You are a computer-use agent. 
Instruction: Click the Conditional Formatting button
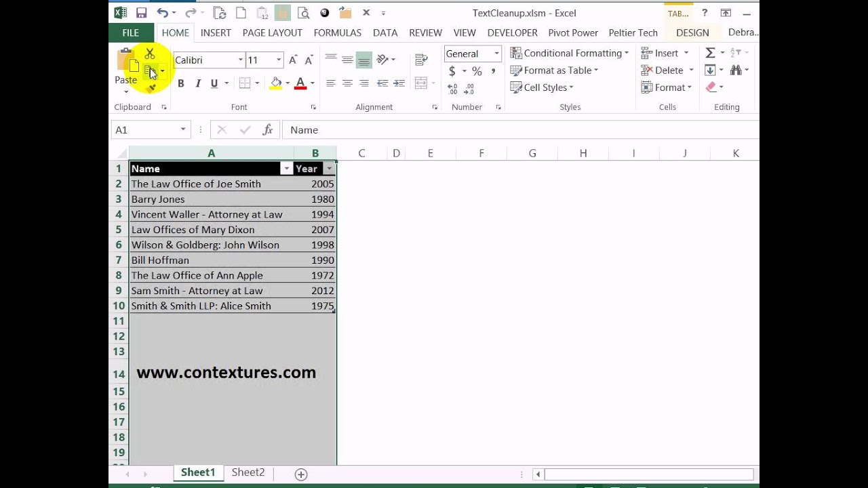point(572,53)
